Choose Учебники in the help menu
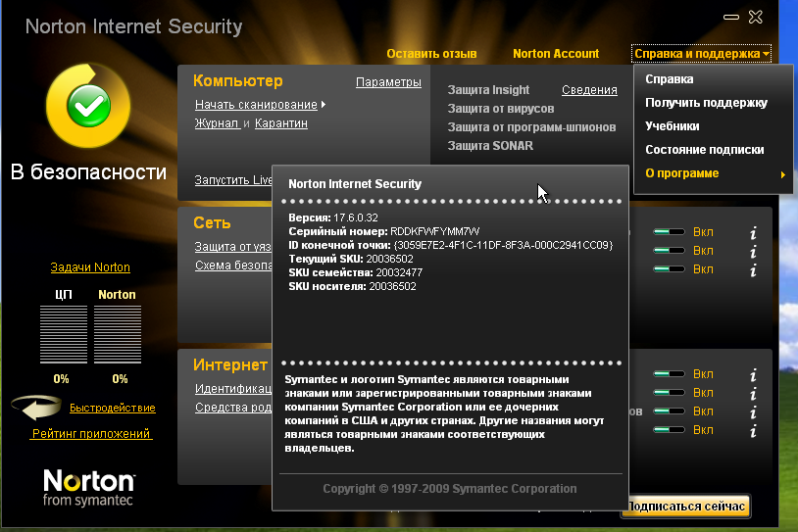 (x=672, y=126)
